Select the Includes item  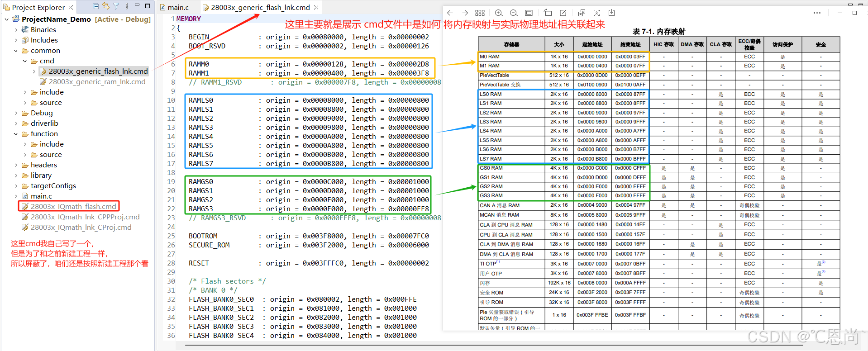[44, 40]
